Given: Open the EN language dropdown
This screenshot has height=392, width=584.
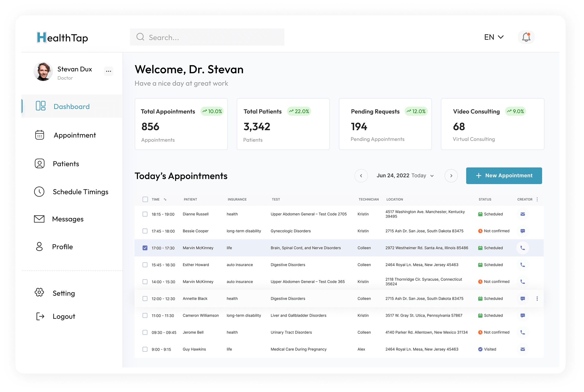Looking at the screenshot, I should click(x=493, y=37).
